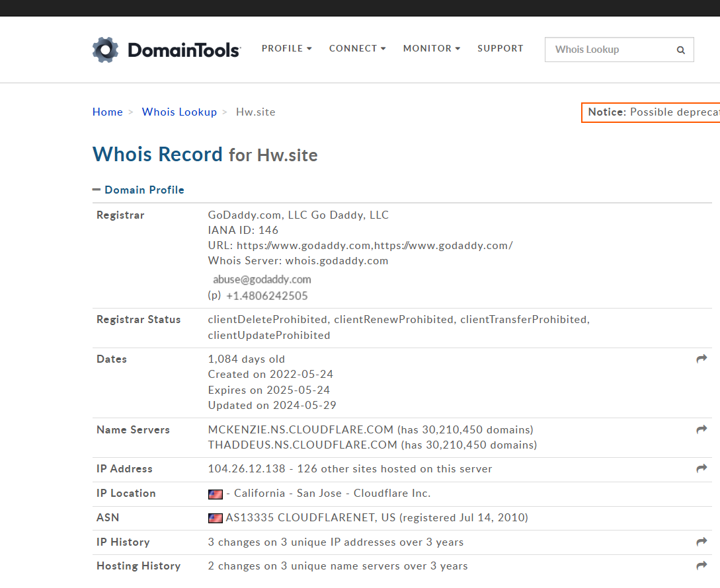
Task: Click the arrow icon in IP Address row
Action: [701, 468]
